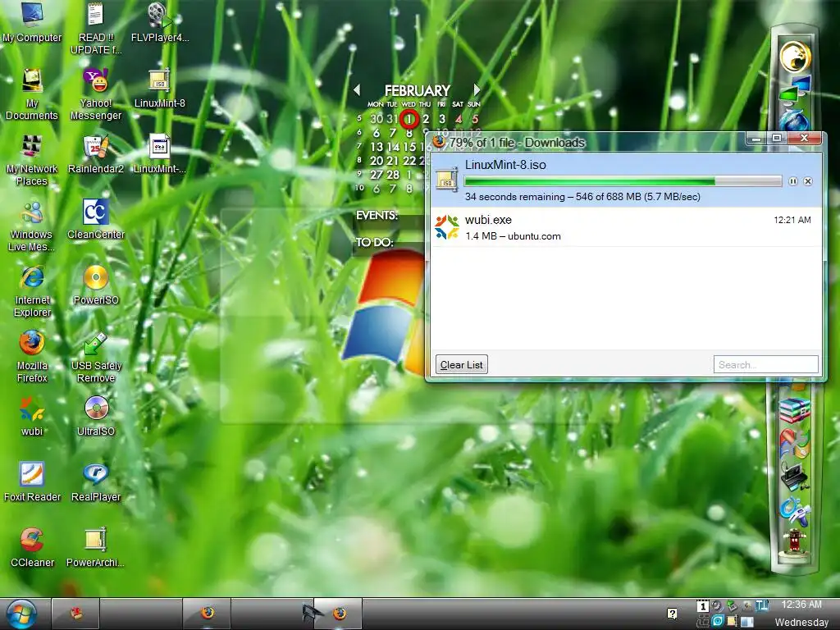Select the wubi desktop icon

click(32, 417)
